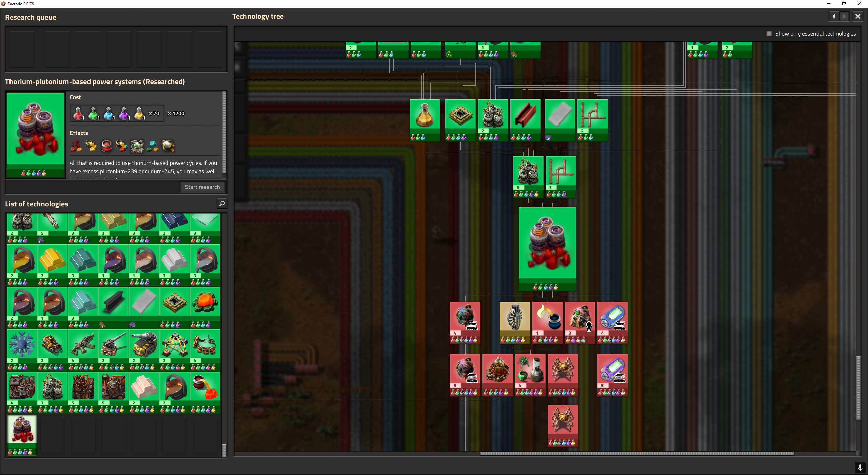The image size is (868, 475).
Task: Enable Show only essential technologies checkbox
Action: tap(769, 34)
